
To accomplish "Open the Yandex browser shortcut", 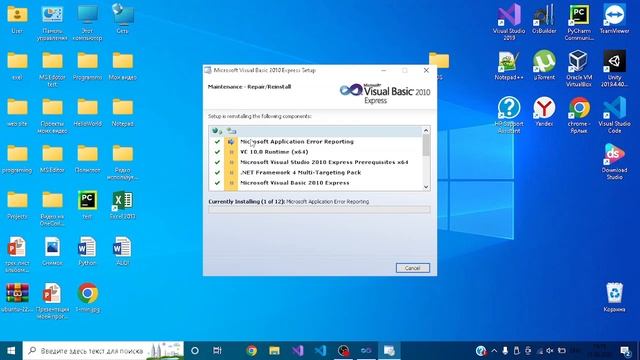I will pyautogui.click(x=544, y=111).
